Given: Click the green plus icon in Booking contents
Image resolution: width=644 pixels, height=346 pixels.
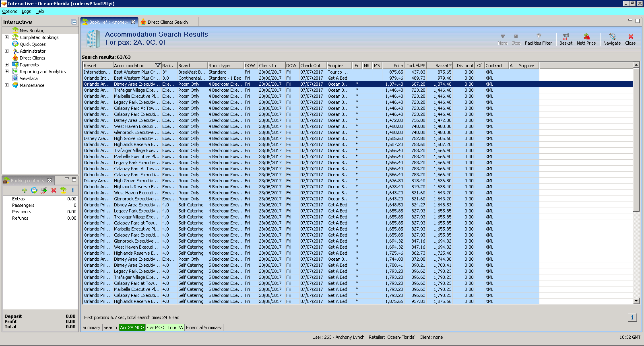Looking at the screenshot, I should pos(25,190).
